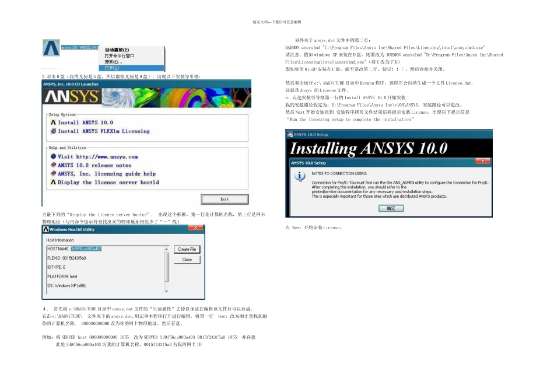Viewport: 554px width, 392px height.
Task: Close the ANSYS 10.0 Setup notes dialog
Action: (483, 161)
